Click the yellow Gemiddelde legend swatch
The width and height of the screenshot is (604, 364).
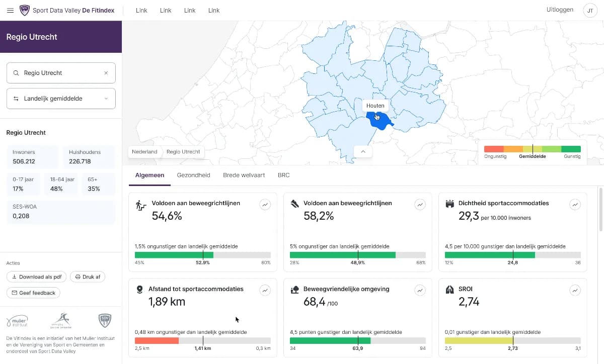coord(533,149)
